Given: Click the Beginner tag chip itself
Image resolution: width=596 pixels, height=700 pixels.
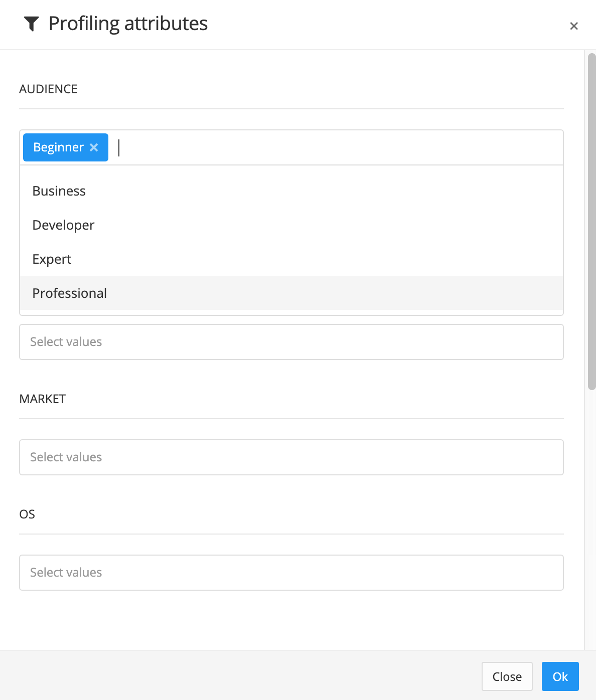Looking at the screenshot, I should [58, 147].
